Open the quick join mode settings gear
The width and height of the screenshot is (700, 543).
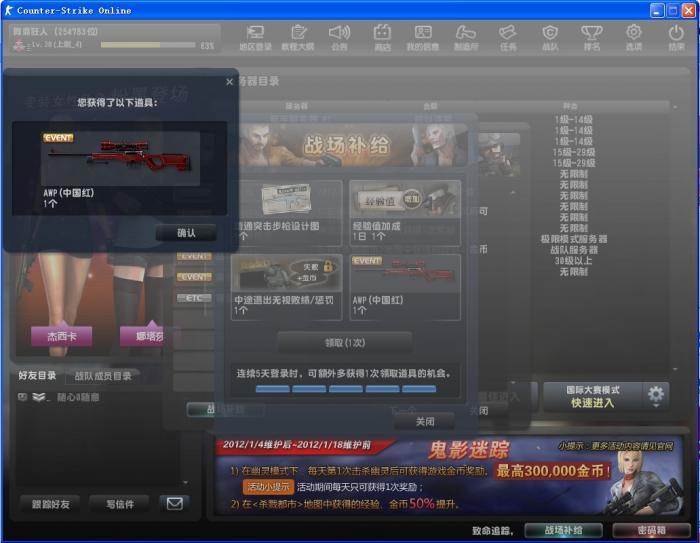pos(656,396)
